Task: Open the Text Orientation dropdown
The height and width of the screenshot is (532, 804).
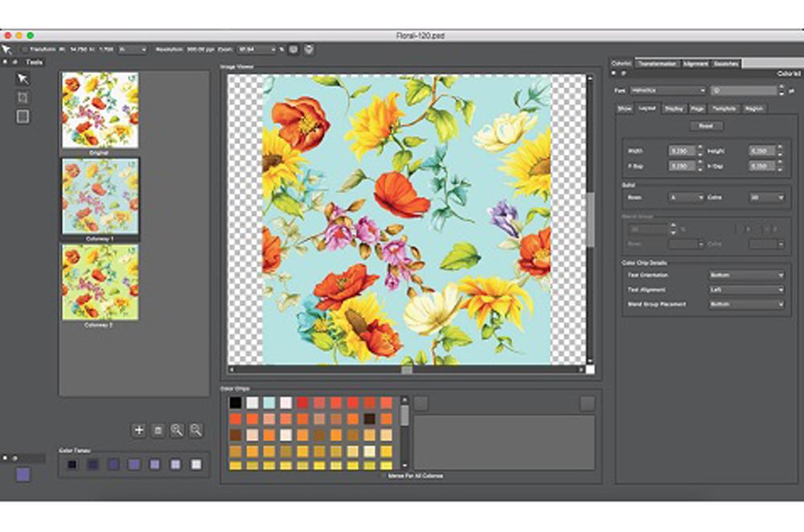Action: pos(746,275)
